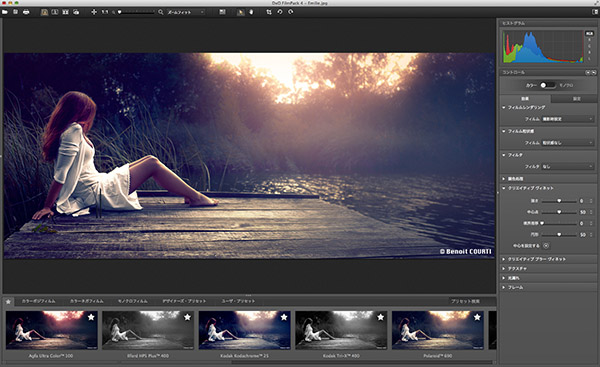The image size is (600, 367).
Task: Click the right icon in the control panel header
Action: tap(593, 72)
